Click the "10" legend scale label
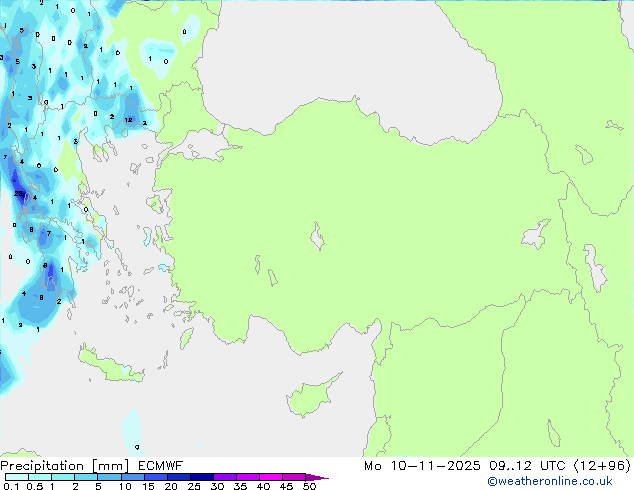Image resolution: width=634 pixels, height=490 pixels. point(125,486)
